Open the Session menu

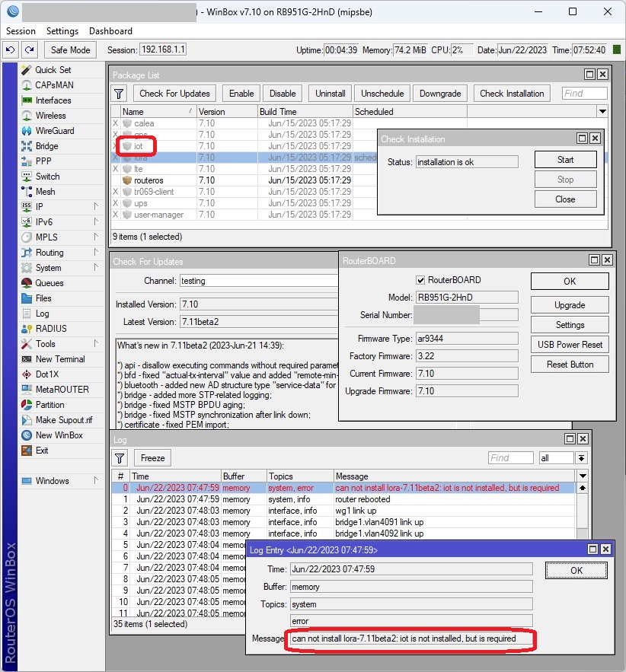click(x=21, y=31)
